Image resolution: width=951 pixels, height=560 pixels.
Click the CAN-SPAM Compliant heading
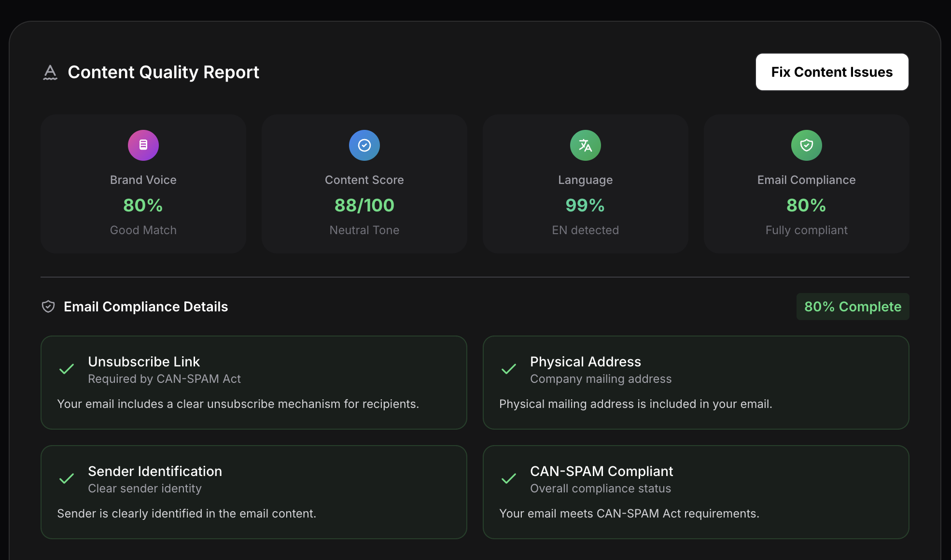(601, 471)
